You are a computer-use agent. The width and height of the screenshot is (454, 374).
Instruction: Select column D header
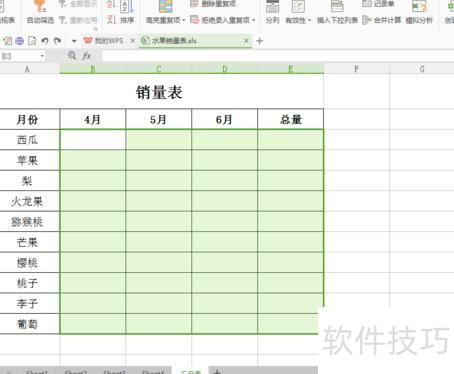(225, 69)
